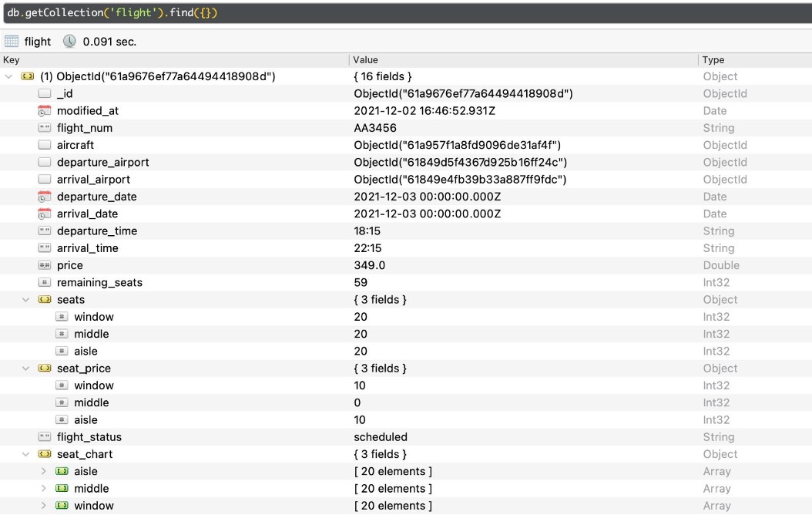Image resolution: width=812 pixels, height=515 pixels.
Task: Click the clock icon showing query time
Action: tap(69, 42)
